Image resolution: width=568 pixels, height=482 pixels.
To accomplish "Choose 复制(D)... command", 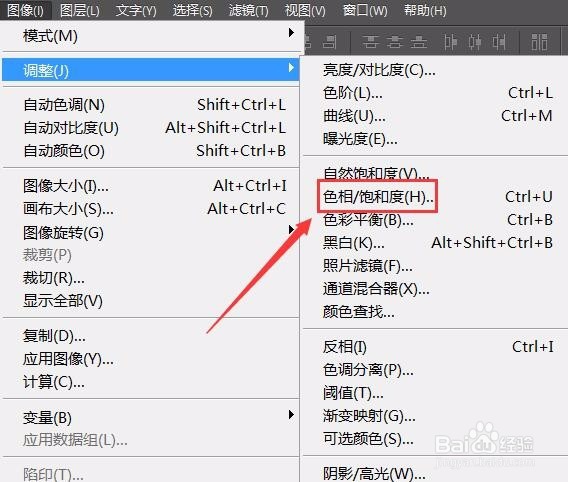I will click(150, 336).
